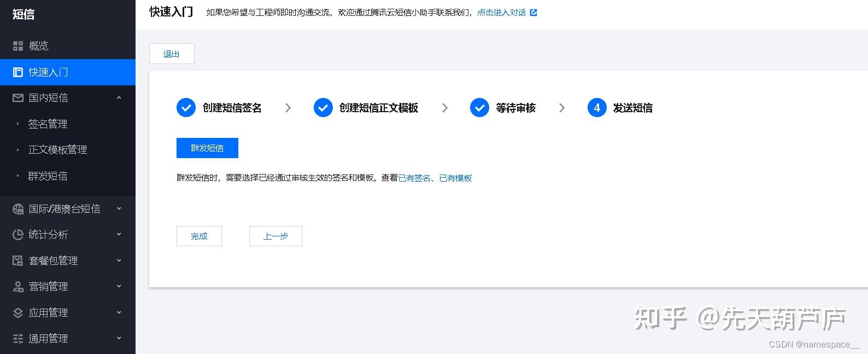Click the 完成 button
868x354 pixels.
pyautogui.click(x=199, y=236)
